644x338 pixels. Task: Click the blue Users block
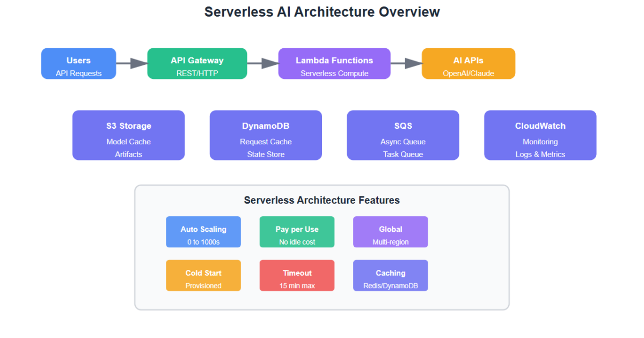[78, 64]
